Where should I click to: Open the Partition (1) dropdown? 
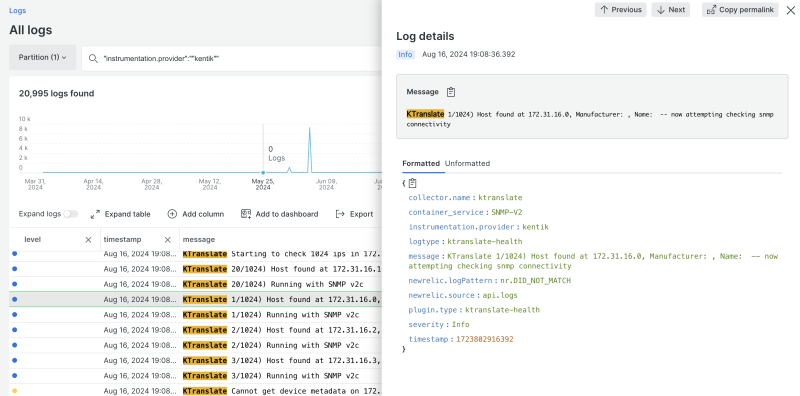pos(42,58)
